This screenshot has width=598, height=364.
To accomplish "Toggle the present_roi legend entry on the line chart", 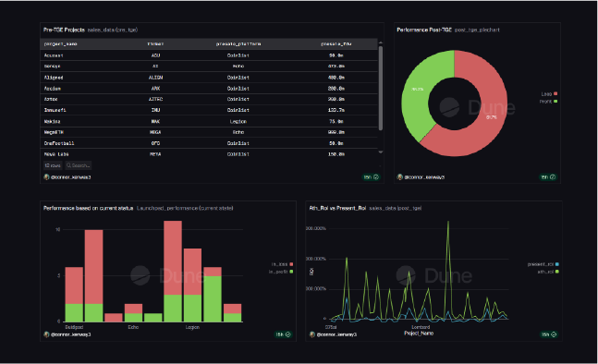I will [x=543, y=264].
